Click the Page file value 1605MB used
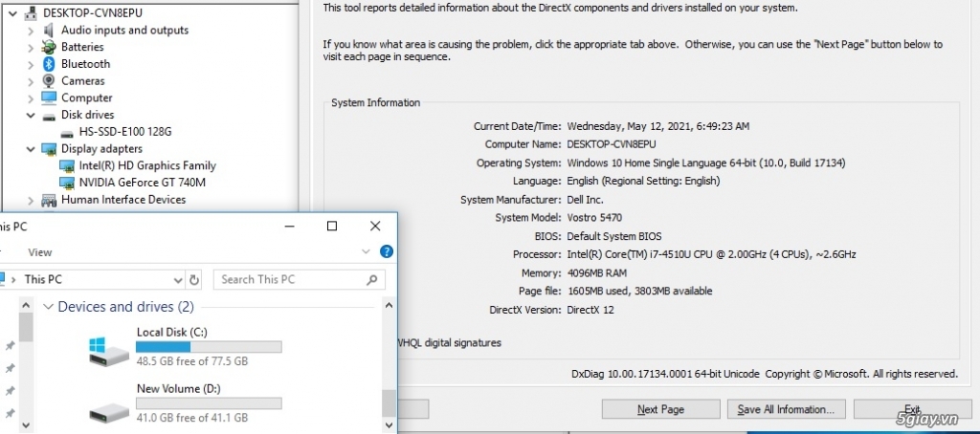Image resolution: width=980 pixels, height=434 pixels. pyautogui.click(x=639, y=291)
